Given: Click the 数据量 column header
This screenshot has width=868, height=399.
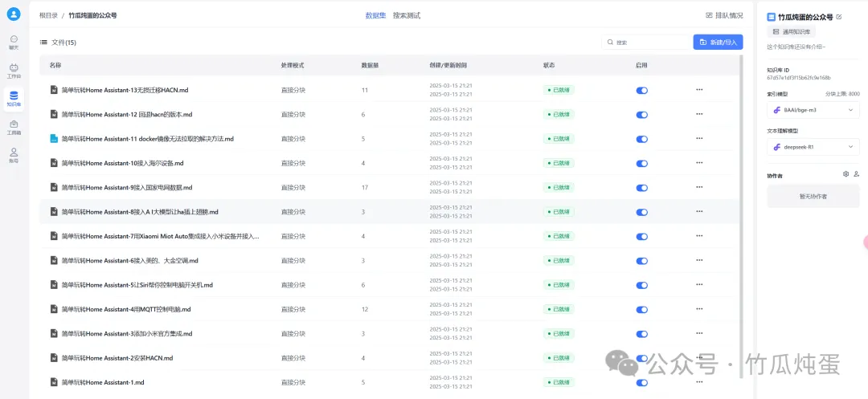Looking at the screenshot, I should [370, 65].
